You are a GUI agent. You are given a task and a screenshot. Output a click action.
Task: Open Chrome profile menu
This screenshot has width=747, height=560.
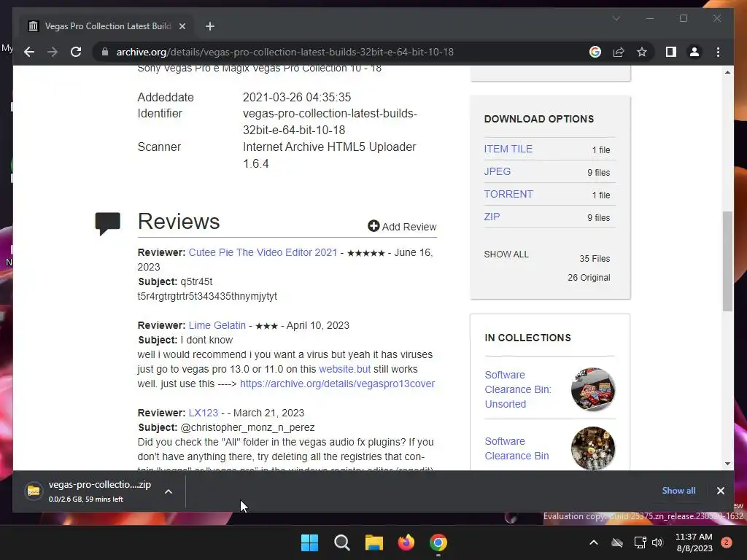[x=694, y=52]
